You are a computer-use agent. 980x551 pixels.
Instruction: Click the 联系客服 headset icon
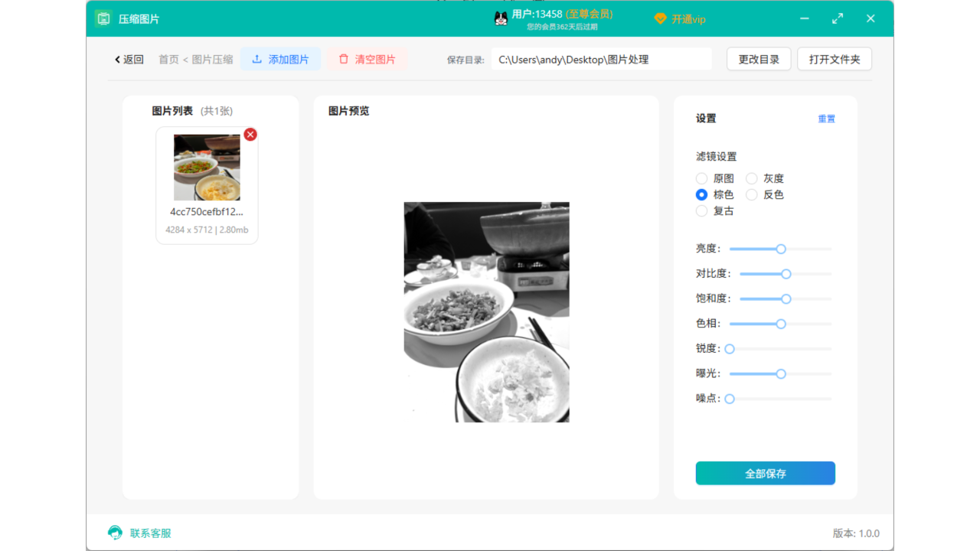coord(113,533)
